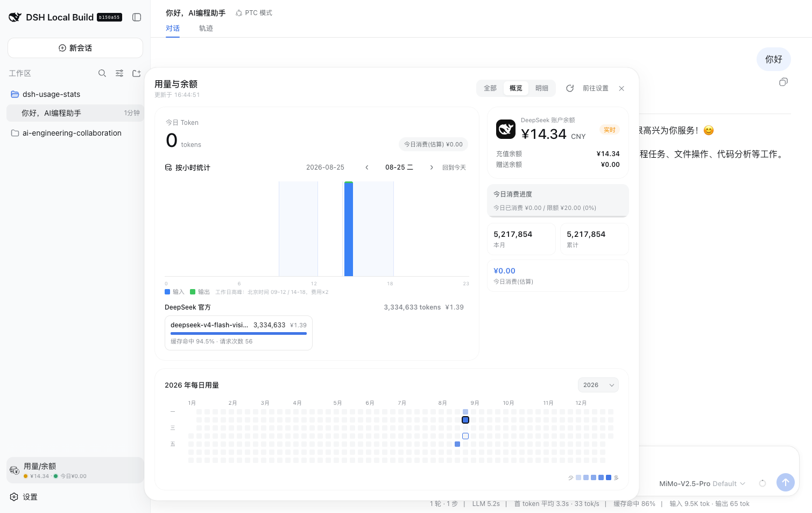Screen dimensions: 812x513
Task: Select the 概览 view tab
Action: pyautogui.click(x=516, y=88)
